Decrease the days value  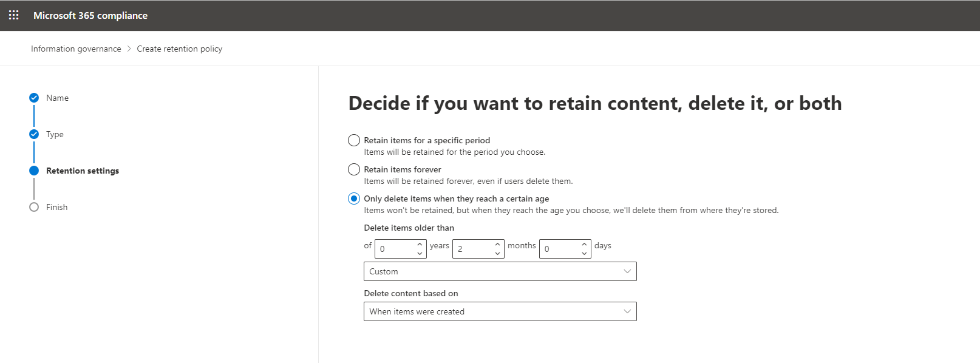[584, 253]
